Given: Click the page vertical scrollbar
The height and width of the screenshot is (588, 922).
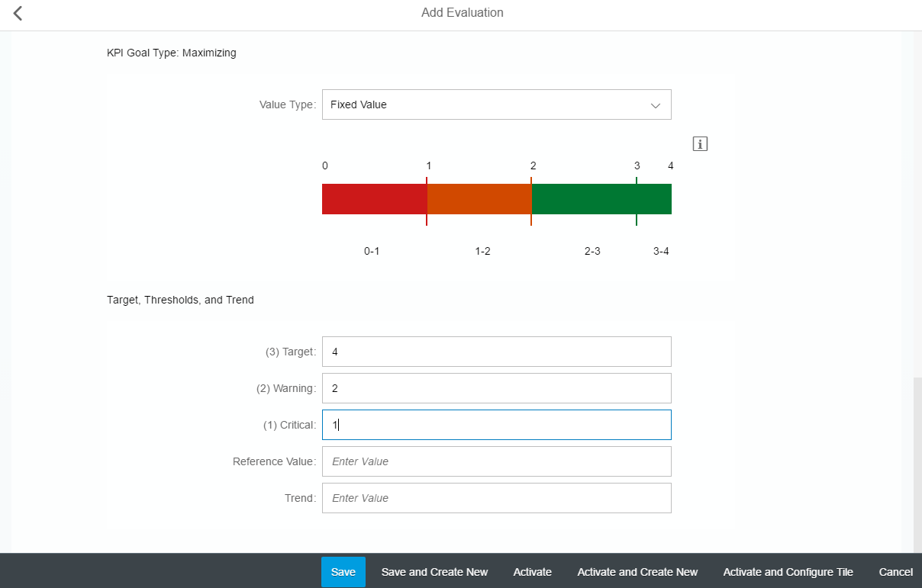Looking at the screenshot, I should tap(917, 465).
